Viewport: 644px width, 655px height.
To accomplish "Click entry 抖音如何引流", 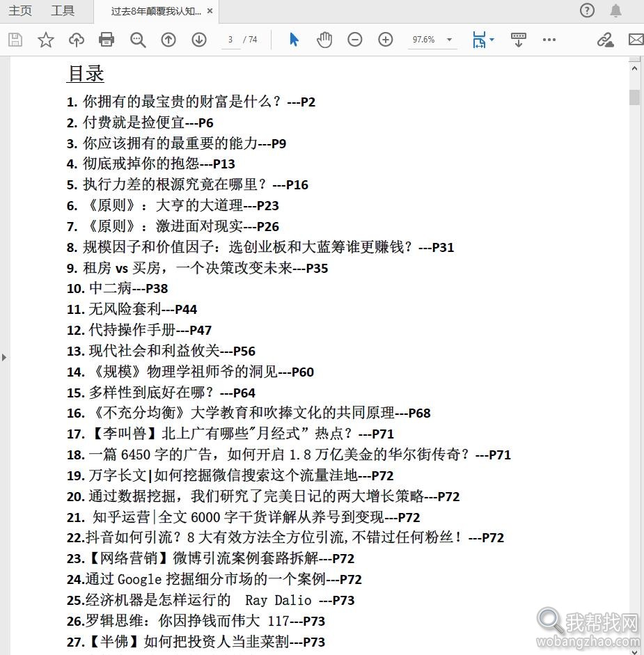I will [x=285, y=537].
